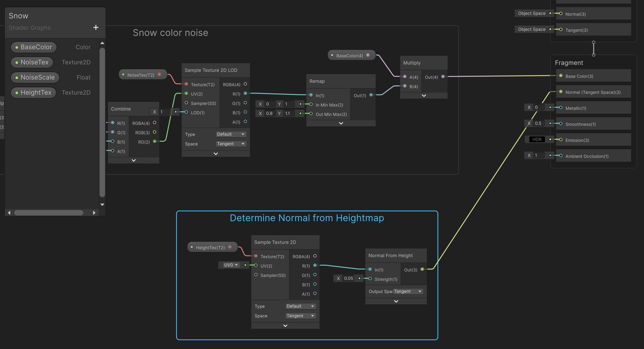Open Type dropdown on Sample Texture 2D LOD
Screen dimensions: 644x349
[x=231, y=134]
